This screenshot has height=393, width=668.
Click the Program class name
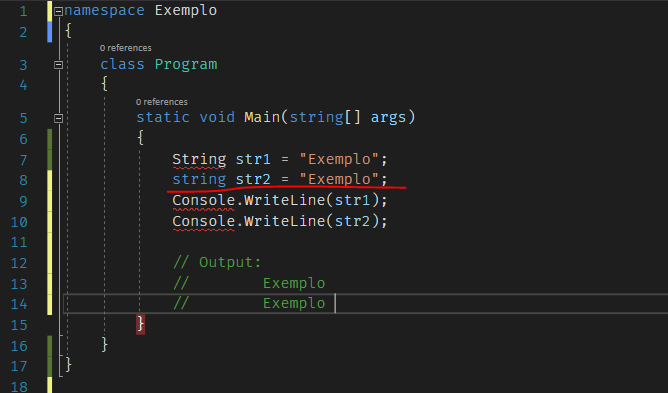(186, 64)
